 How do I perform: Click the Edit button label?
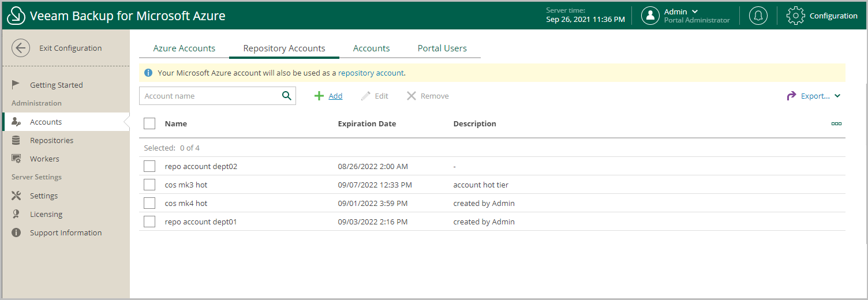[381, 96]
